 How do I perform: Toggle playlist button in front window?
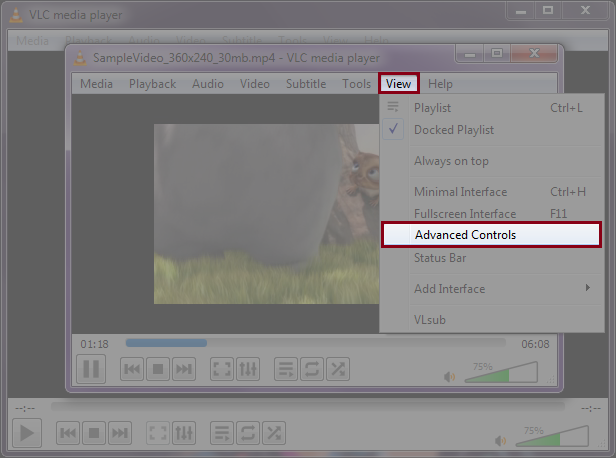tap(286, 369)
